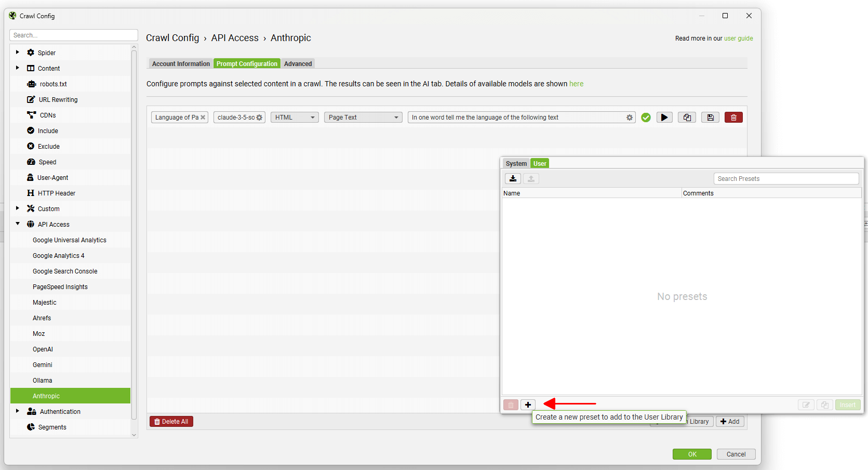Open gear settings in prompt text field
This screenshot has width=868, height=470.
pyautogui.click(x=630, y=117)
